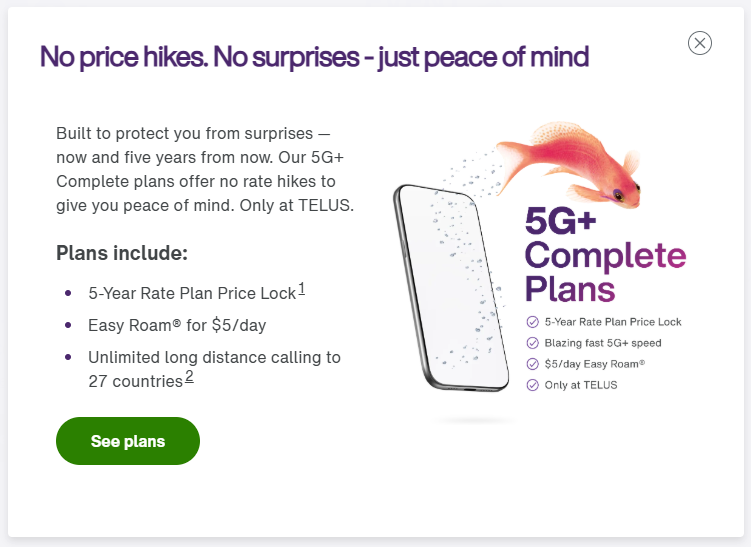Viewport: 751px width, 547px height.
Task: Select the Unlimited long distance calling bullet
Action: [214, 369]
